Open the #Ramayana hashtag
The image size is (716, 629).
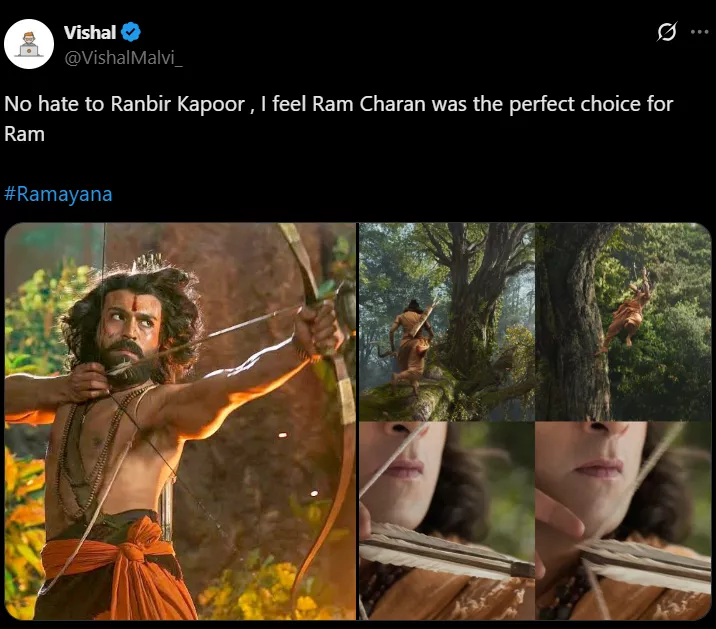click(x=58, y=194)
